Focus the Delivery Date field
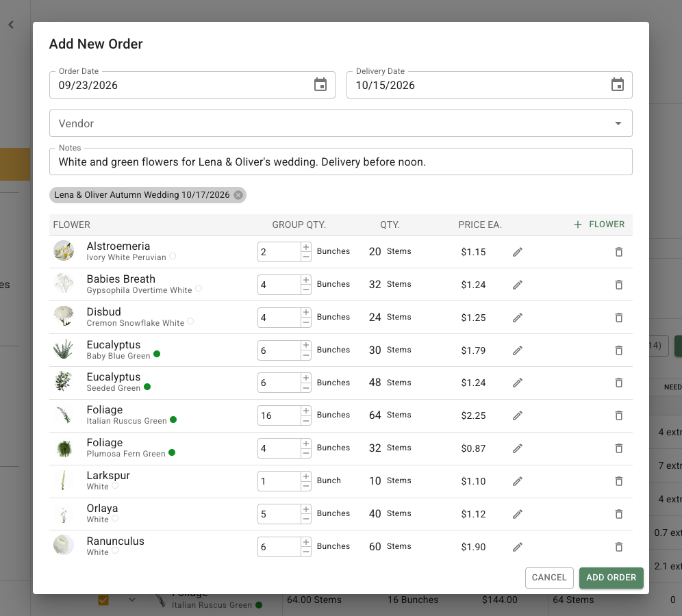The width and height of the screenshot is (682, 616). 490,85
